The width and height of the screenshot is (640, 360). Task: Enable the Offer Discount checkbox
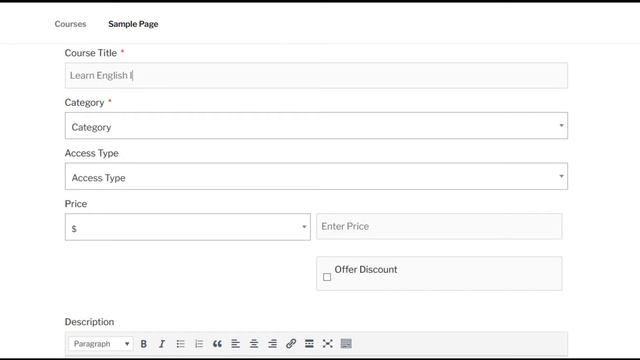pyautogui.click(x=327, y=277)
